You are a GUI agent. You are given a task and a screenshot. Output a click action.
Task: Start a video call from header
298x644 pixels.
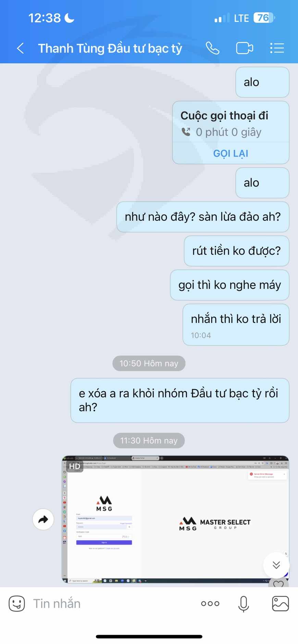click(245, 48)
